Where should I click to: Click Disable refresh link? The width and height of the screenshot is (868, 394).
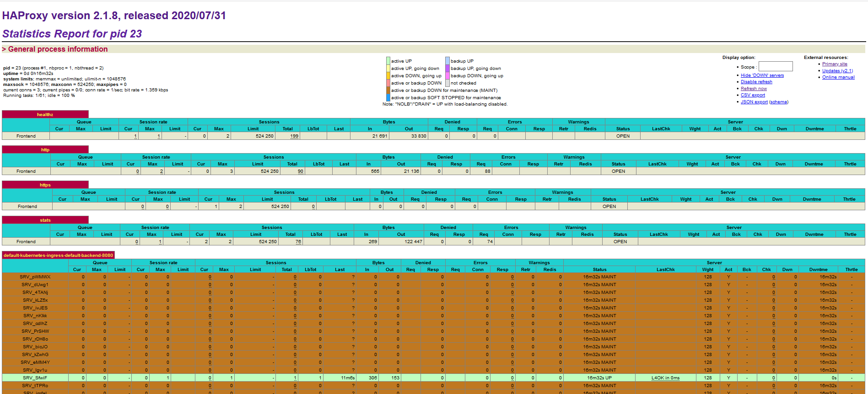tap(756, 82)
